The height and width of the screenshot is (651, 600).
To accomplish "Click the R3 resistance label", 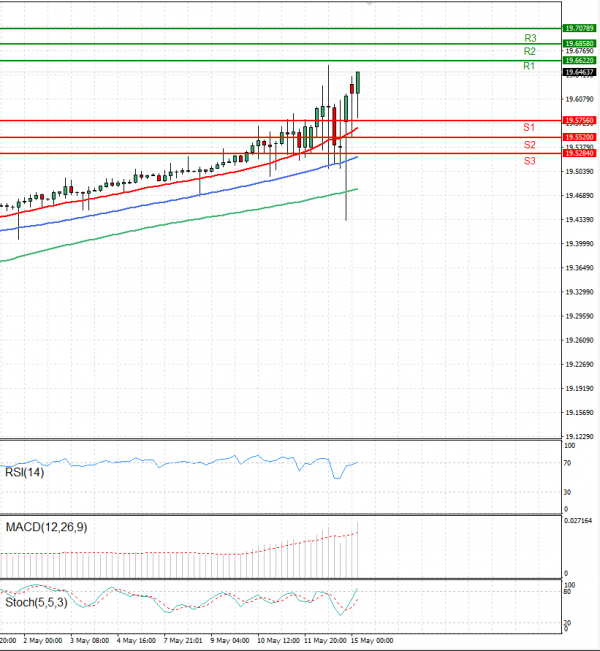I will 530,38.
